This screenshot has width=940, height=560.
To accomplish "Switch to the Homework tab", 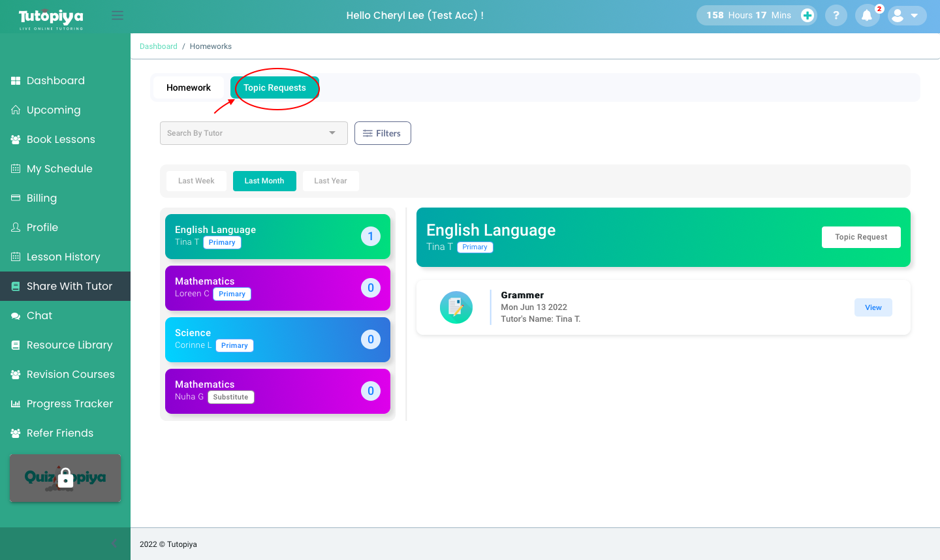I will point(189,87).
